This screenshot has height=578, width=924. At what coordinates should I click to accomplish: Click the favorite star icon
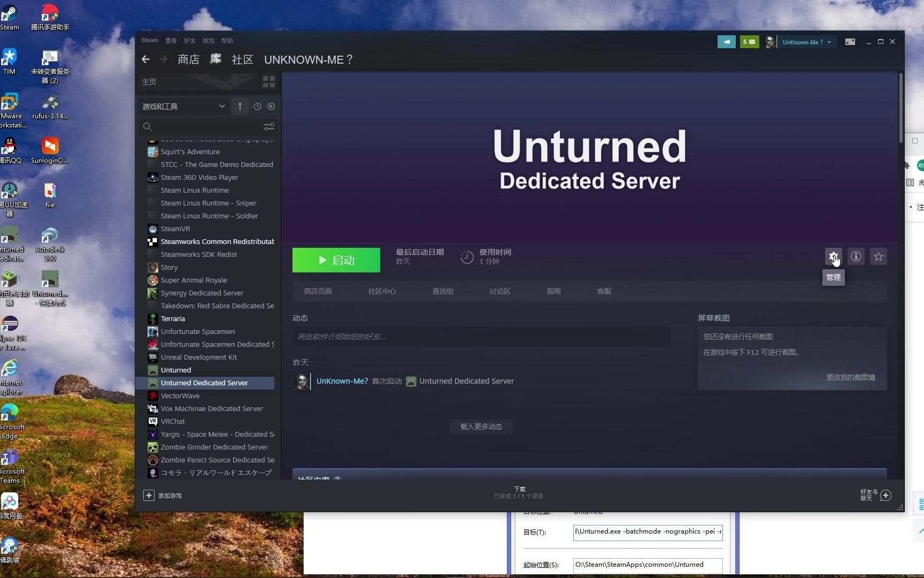[x=879, y=257]
